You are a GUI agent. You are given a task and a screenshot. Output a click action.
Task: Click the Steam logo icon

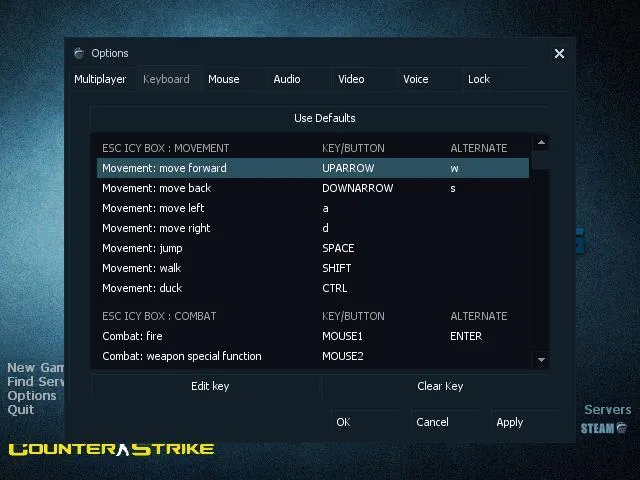[x=603, y=428]
